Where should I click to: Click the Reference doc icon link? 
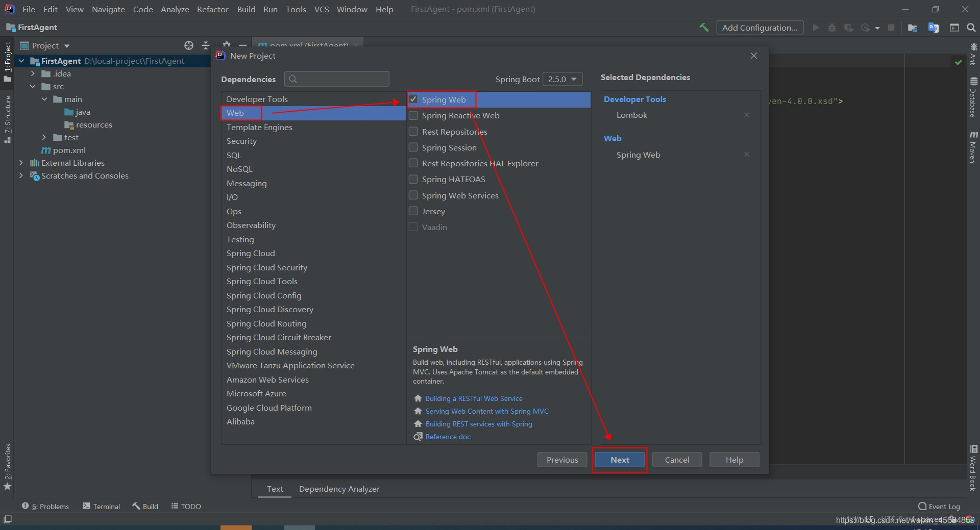pyautogui.click(x=418, y=437)
